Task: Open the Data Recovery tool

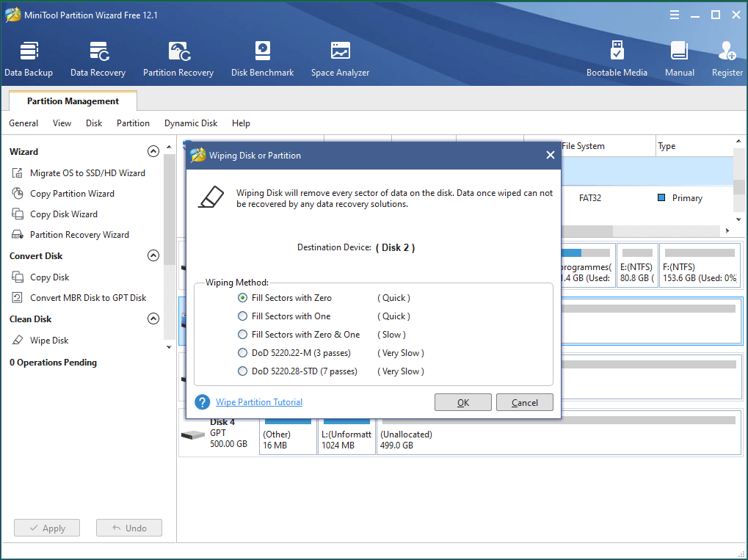Action: 98,59
